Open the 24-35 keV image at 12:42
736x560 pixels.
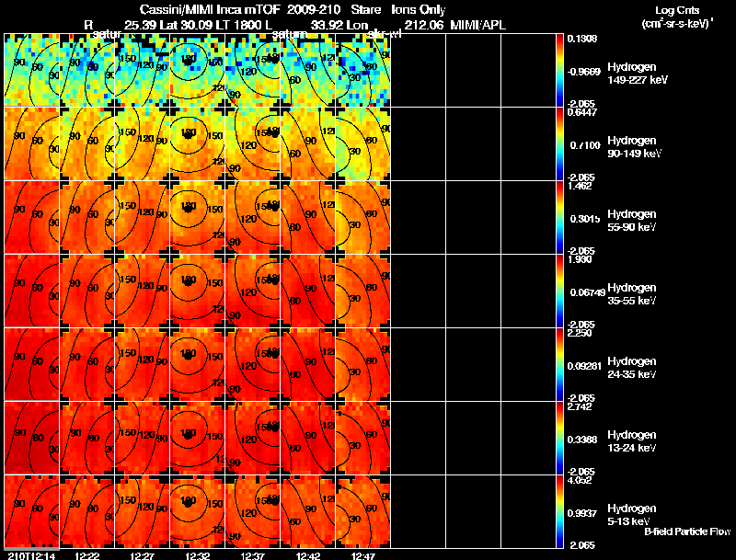click(x=308, y=364)
